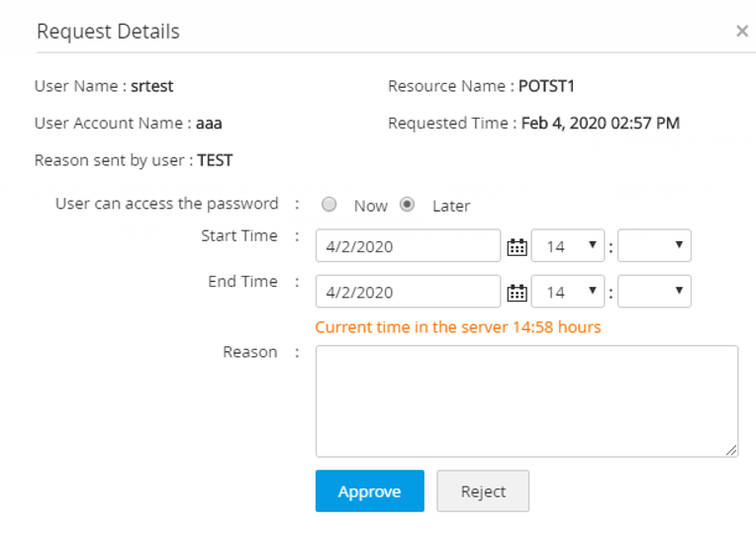Image resolution: width=756 pixels, height=533 pixels.
Task: Reject the password access request
Action: [483, 491]
